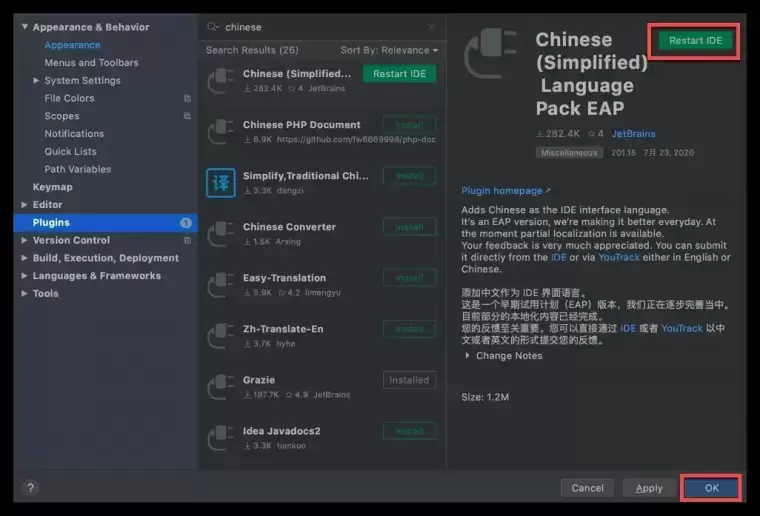Screen dimensions: 760x516
Task: Open the IDE link in English description
Action: 558,257
